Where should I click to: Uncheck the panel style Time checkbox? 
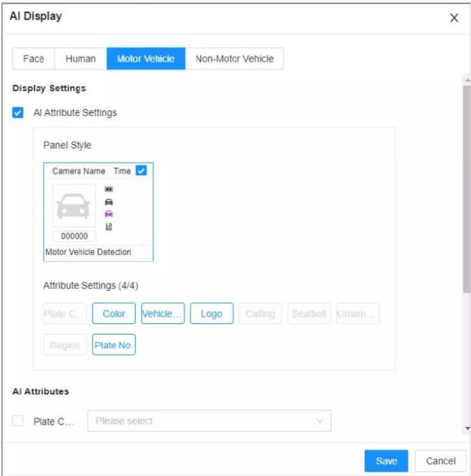(x=141, y=171)
